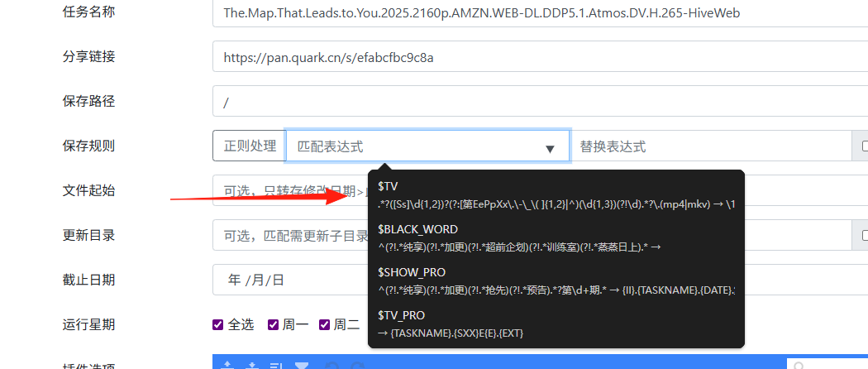
Task: Select the $TV_PRO preset option
Action: pos(556,324)
